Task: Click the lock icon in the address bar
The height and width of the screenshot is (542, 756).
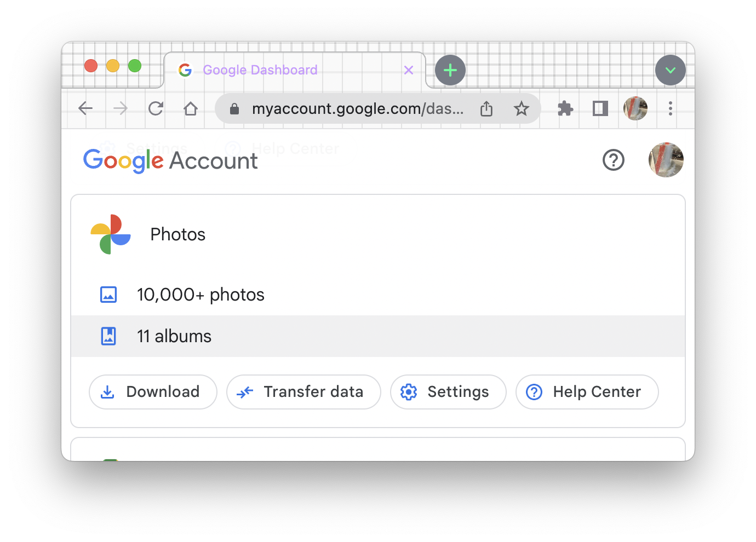Action: coord(234,108)
